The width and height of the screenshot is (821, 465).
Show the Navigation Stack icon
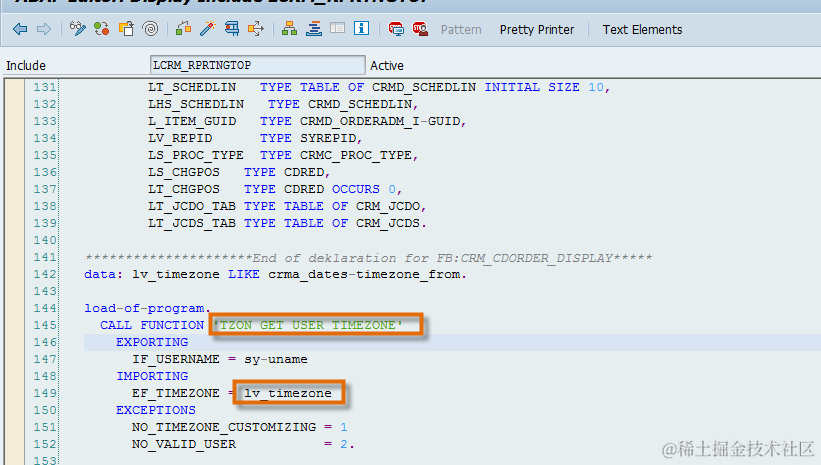(314, 29)
